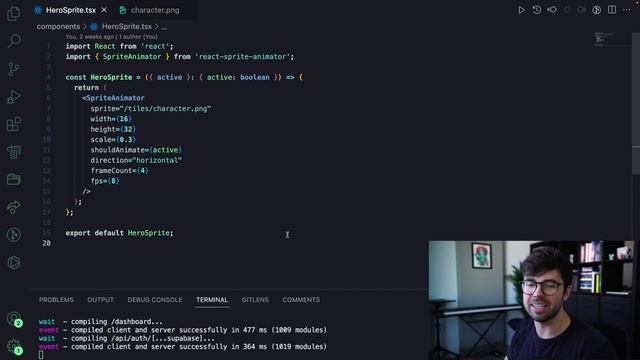Click the shouldAnimate={active} prop

[x=136, y=150]
